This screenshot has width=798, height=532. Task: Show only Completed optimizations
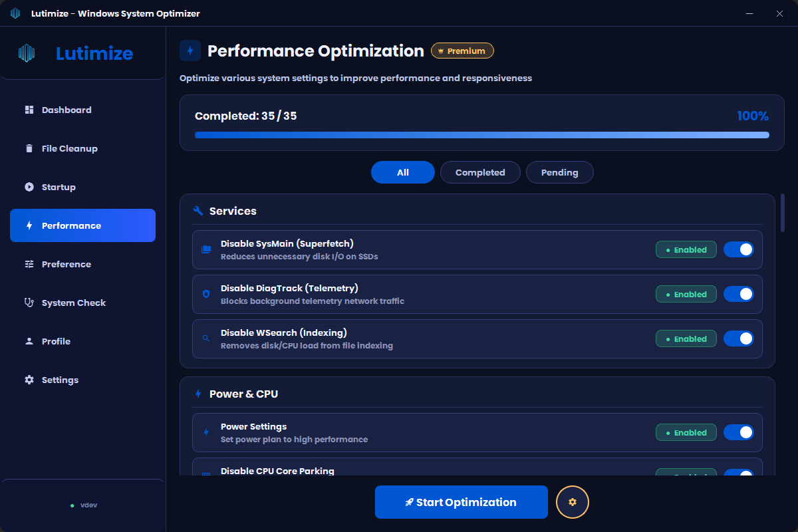click(480, 172)
